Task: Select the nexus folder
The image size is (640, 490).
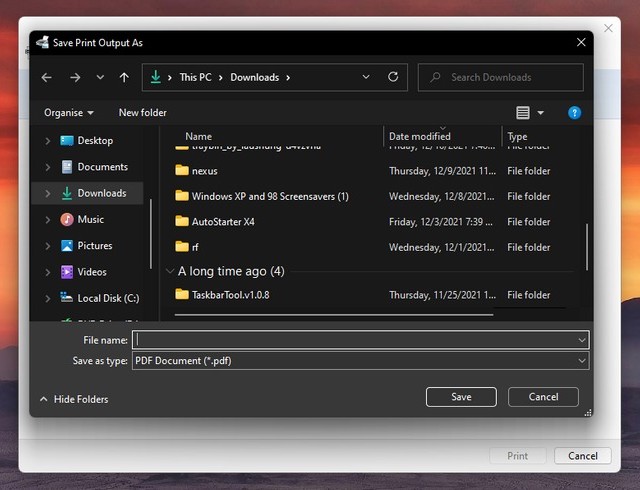Action: [204, 171]
